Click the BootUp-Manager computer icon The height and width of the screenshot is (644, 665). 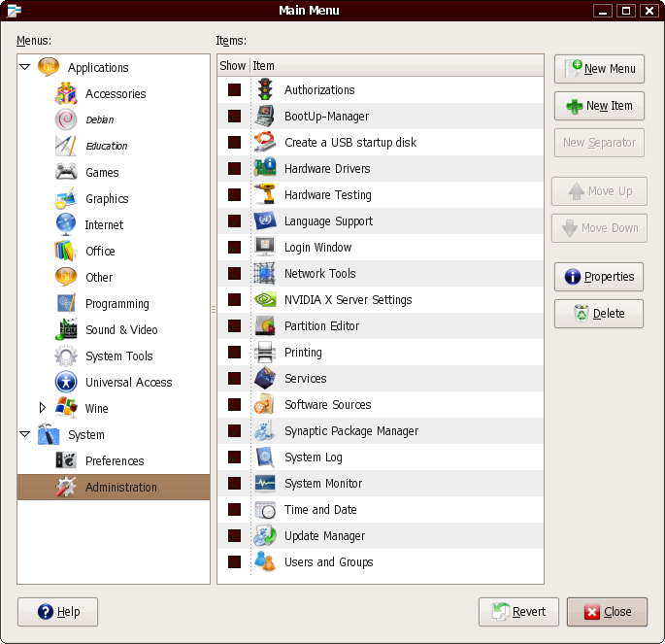point(265,116)
